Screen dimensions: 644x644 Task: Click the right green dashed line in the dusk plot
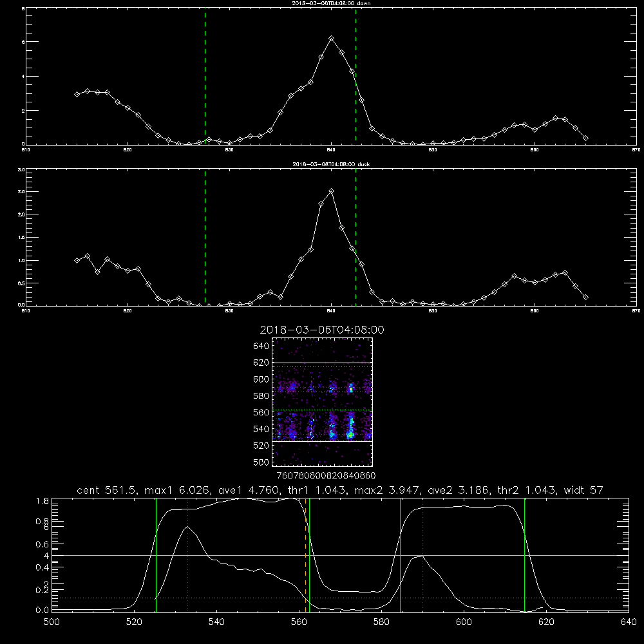[355, 238]
